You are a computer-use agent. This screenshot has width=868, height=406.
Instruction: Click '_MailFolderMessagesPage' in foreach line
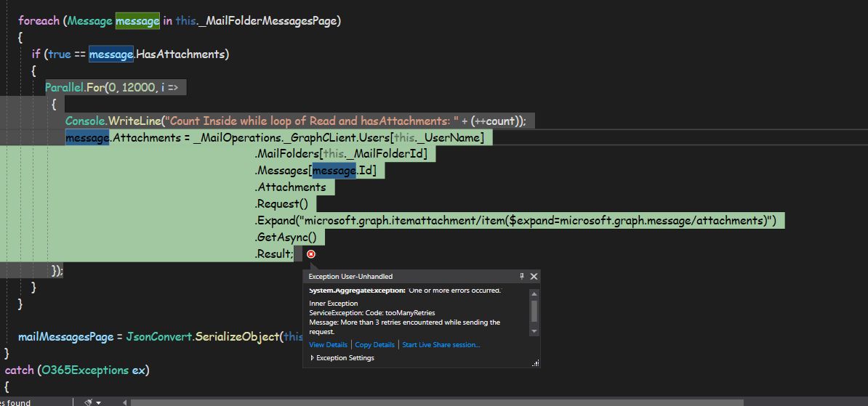267,21
